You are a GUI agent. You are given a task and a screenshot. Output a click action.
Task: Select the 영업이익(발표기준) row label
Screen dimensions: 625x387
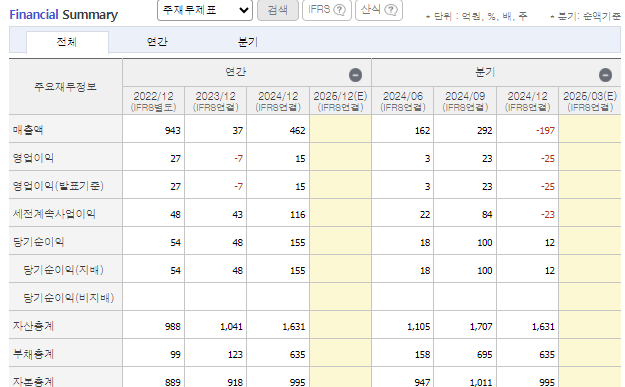click(x=58, y=186)
